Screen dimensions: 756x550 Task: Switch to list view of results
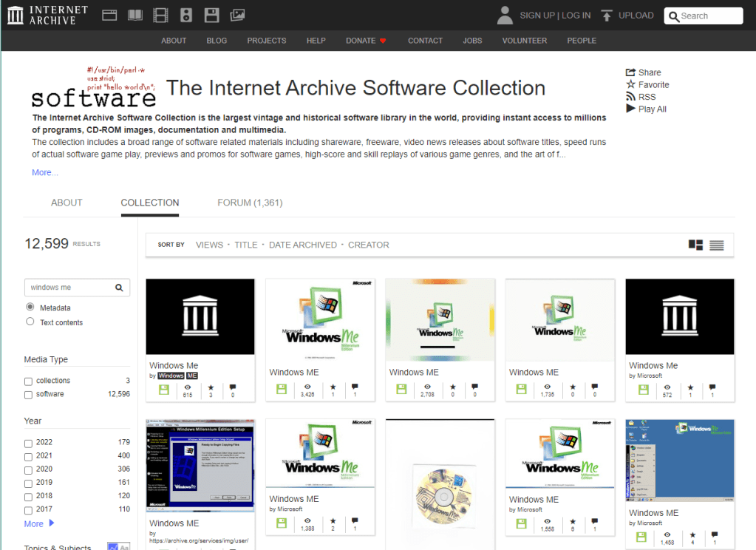tap(717, 244)
